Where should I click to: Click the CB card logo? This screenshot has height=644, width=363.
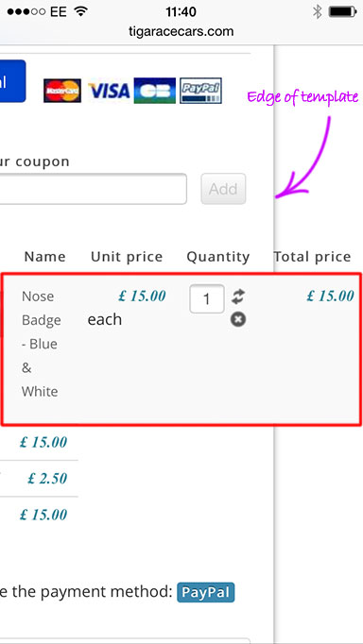point(155,91)
